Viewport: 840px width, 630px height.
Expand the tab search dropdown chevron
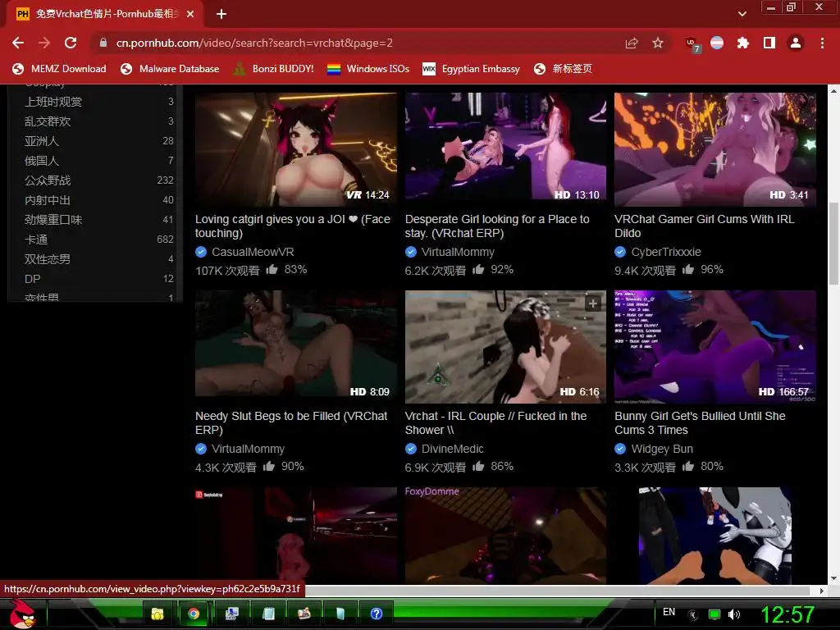coord(742,14)
